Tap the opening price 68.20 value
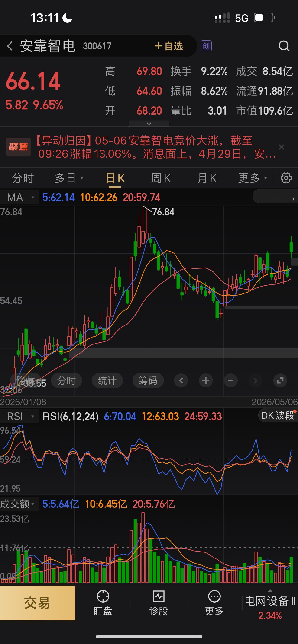The width and height of the screenshot is (298, 644). [x=149, y=111]
